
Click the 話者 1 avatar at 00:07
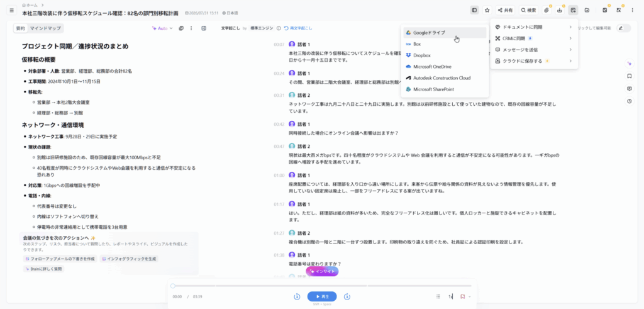[292, 44]
